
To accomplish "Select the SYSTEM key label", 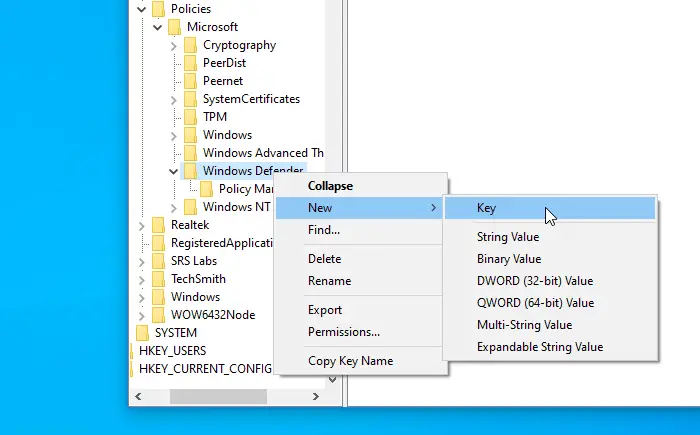I will (x=175, y=333).
